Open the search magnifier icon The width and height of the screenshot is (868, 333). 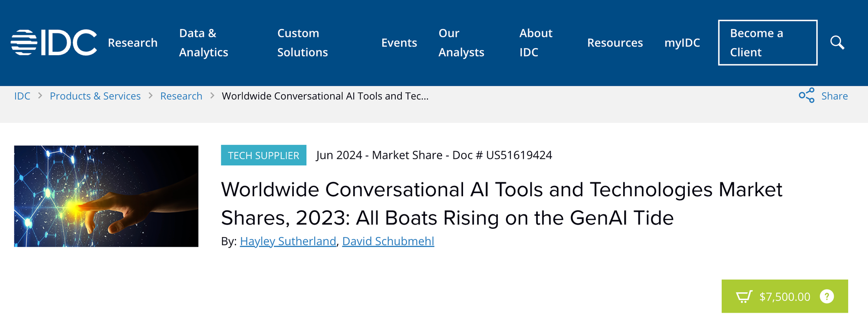pos(837,43)
